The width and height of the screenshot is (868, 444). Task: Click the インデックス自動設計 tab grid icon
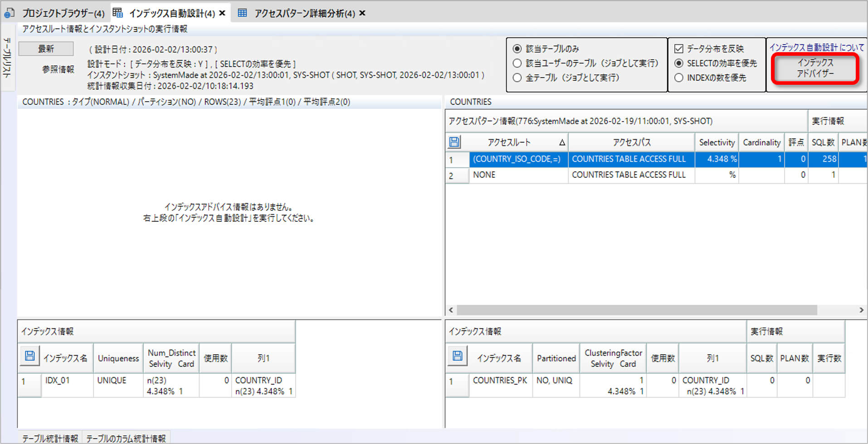pos(117,13)
